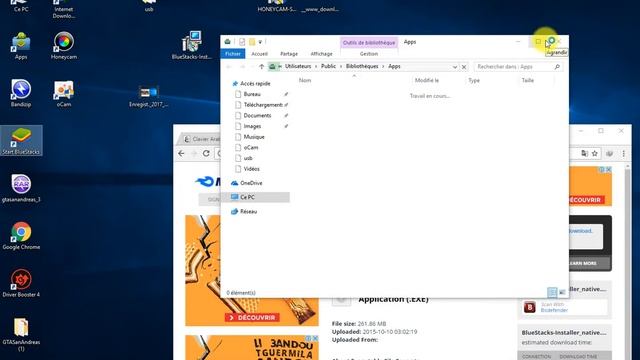640x360 pixels.
Task: Switch Explorer to details view icon
Action: 552,292
